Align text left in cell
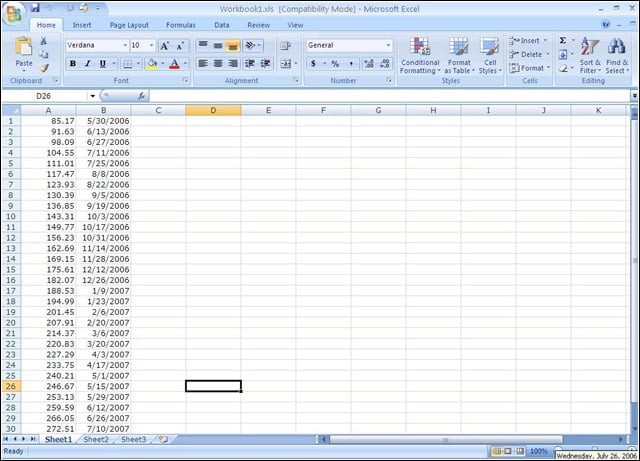 203,63
